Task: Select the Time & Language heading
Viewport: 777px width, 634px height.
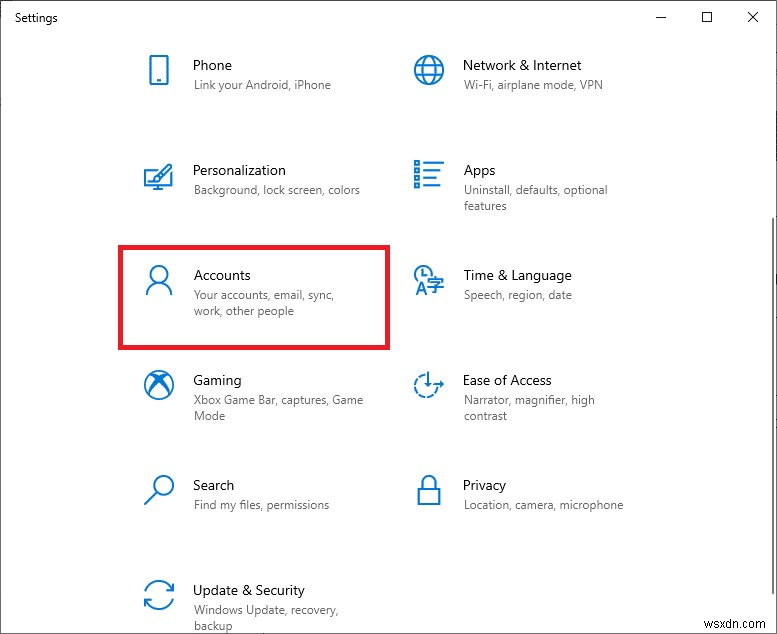Action: click(x=517, y=275)
